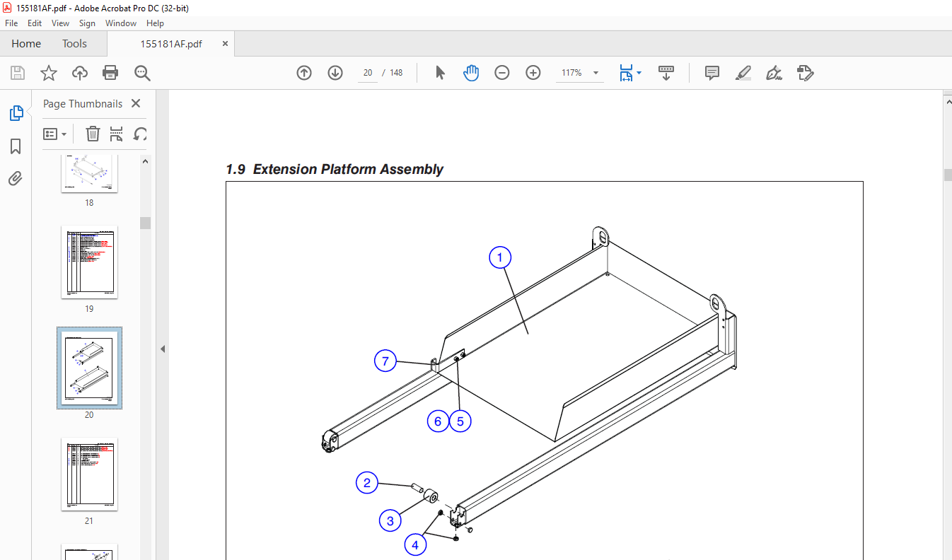Screen dimensions: 952x560
Task: Click the insert page break icon
Action: point(117,134)
